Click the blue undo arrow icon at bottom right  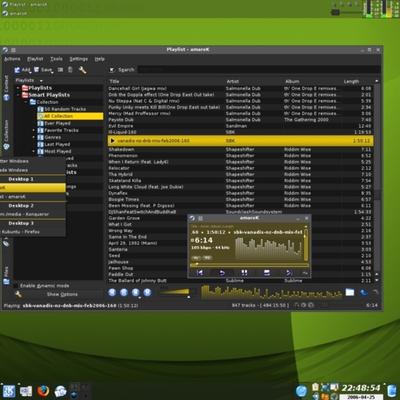click(x=364, y=293)
